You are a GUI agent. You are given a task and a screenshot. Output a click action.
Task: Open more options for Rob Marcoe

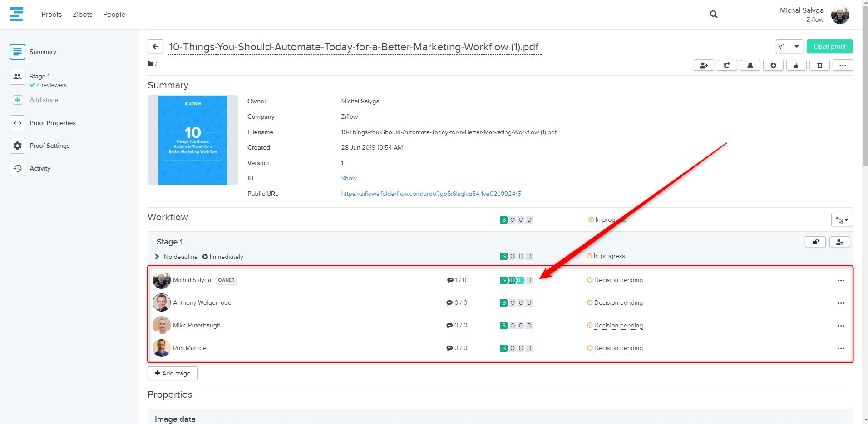[841, 348]
